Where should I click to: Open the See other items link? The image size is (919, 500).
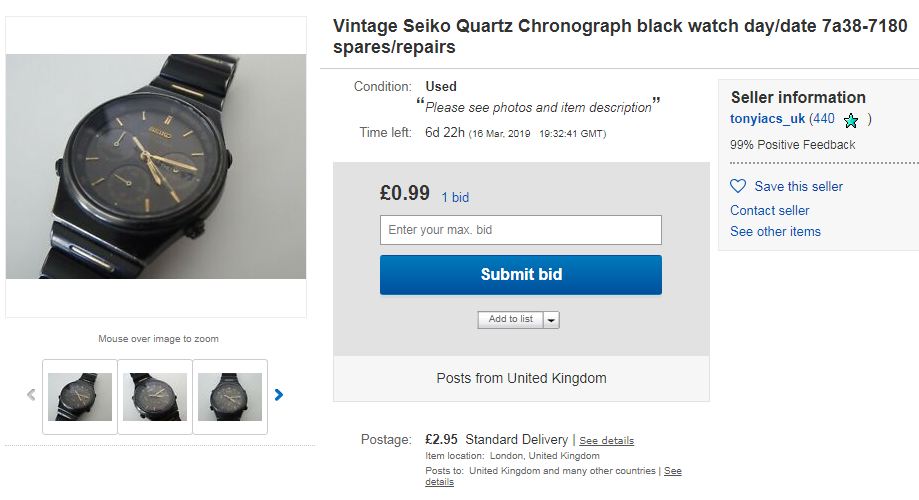click(775, 231)
